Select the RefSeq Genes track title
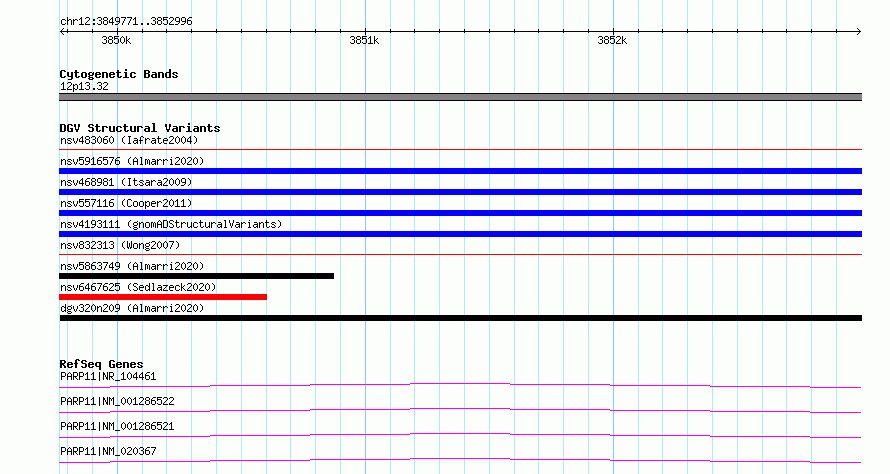This screenshot has width=890, height=474. tap(101, 364)
